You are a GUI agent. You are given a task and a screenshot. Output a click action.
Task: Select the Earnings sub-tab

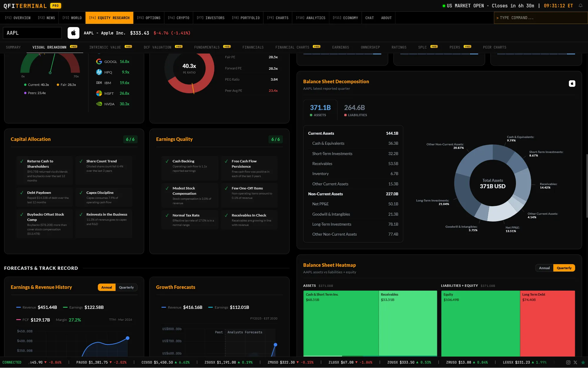coord(341,47)
